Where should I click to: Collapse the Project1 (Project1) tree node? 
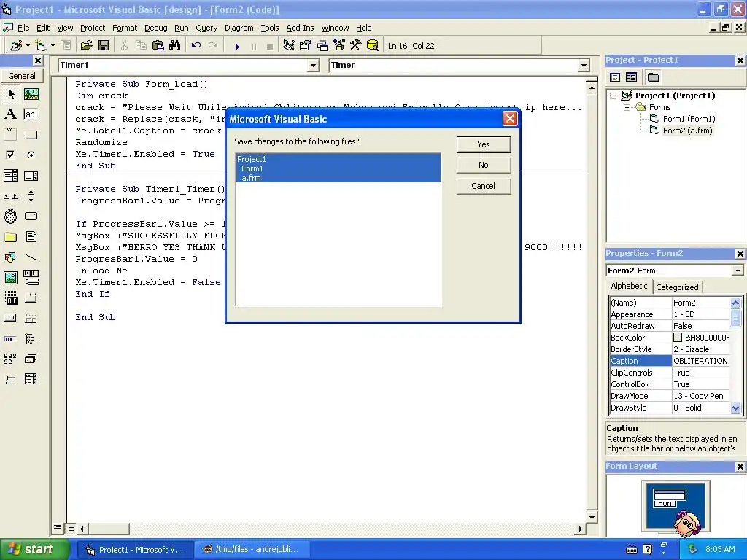click(x=614, y=96)
